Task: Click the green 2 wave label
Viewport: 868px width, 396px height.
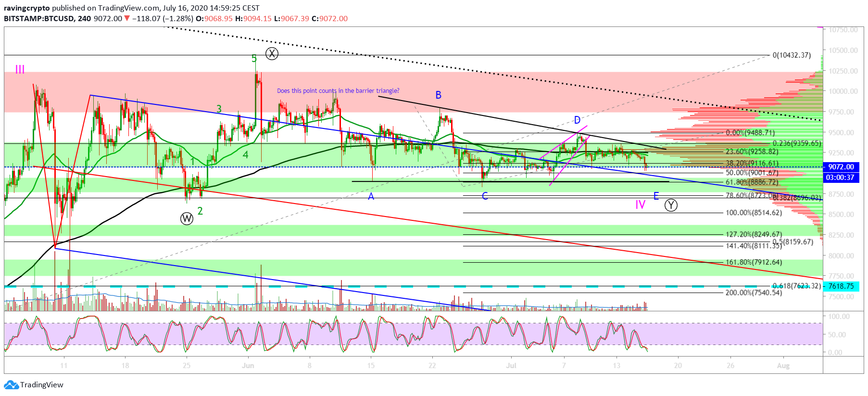Action: point(200,211)
